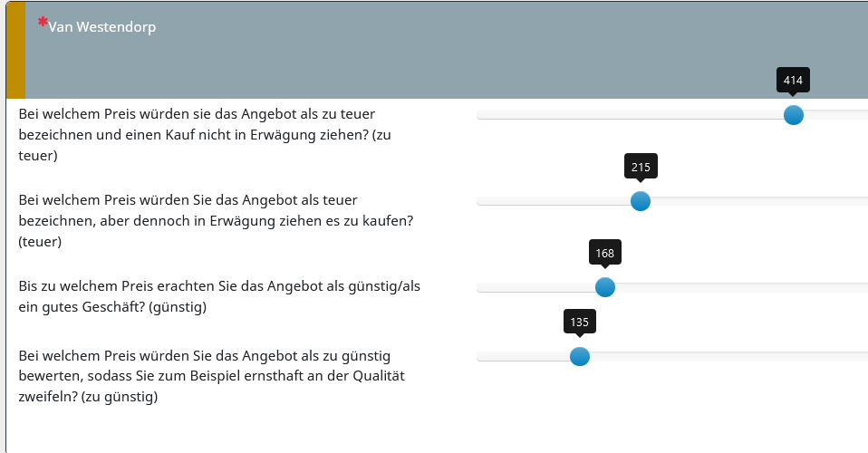Click 'teuer' slider track right of its handle

pos(752,201)
